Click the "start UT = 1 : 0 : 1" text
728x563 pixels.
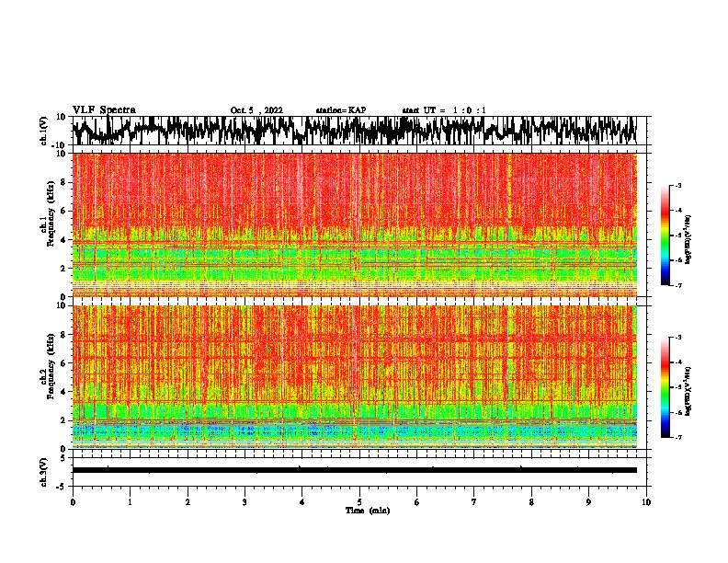tap(444, 110)
